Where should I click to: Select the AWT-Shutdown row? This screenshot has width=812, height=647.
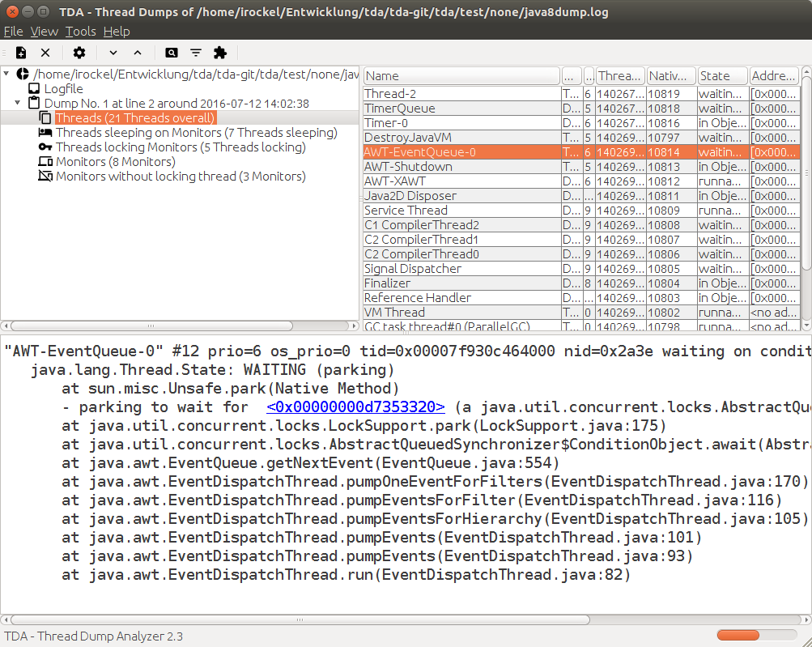coord(581,166)
